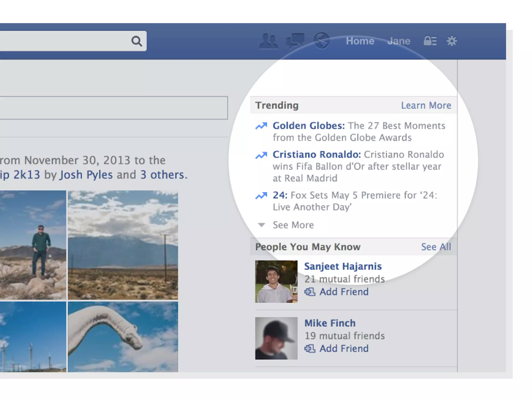Click in the status update box
Viewport: 532px width, 399px height.
[114, 108]
